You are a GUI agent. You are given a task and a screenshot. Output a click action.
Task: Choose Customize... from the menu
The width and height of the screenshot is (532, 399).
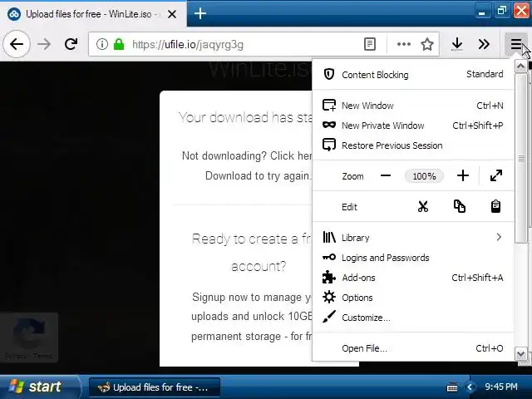pyautogui.click(x=413, y=318)
